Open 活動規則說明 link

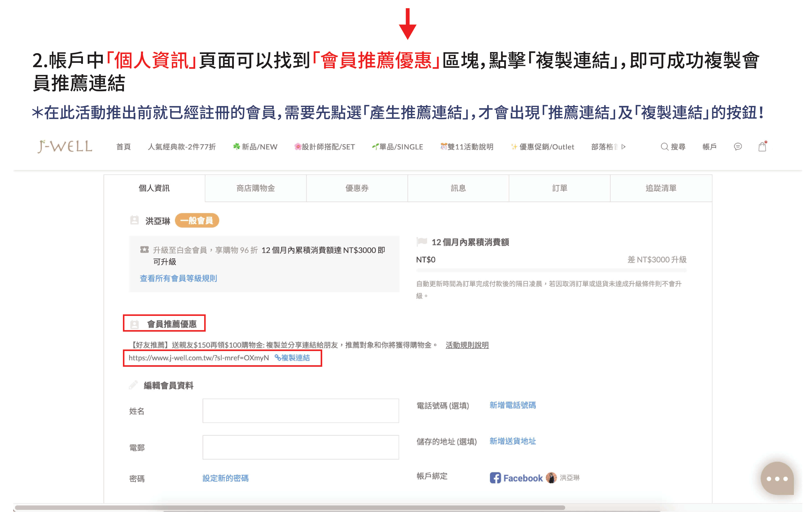[x=467, y=345]
